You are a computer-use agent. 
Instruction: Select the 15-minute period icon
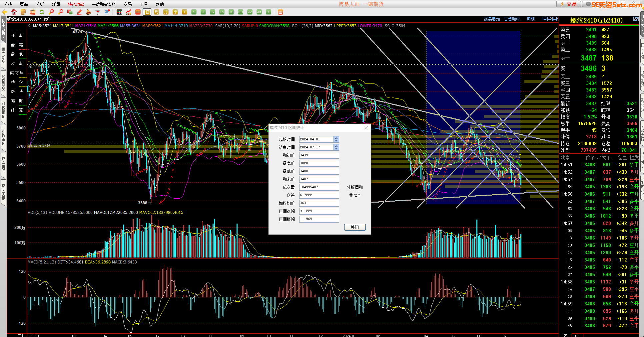pyautogui.click(x=222, y=12)
